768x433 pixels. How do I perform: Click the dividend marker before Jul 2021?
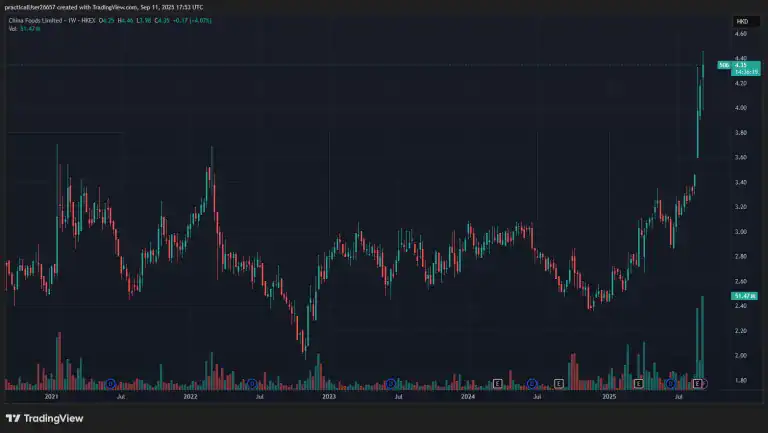tap(111, 383)
